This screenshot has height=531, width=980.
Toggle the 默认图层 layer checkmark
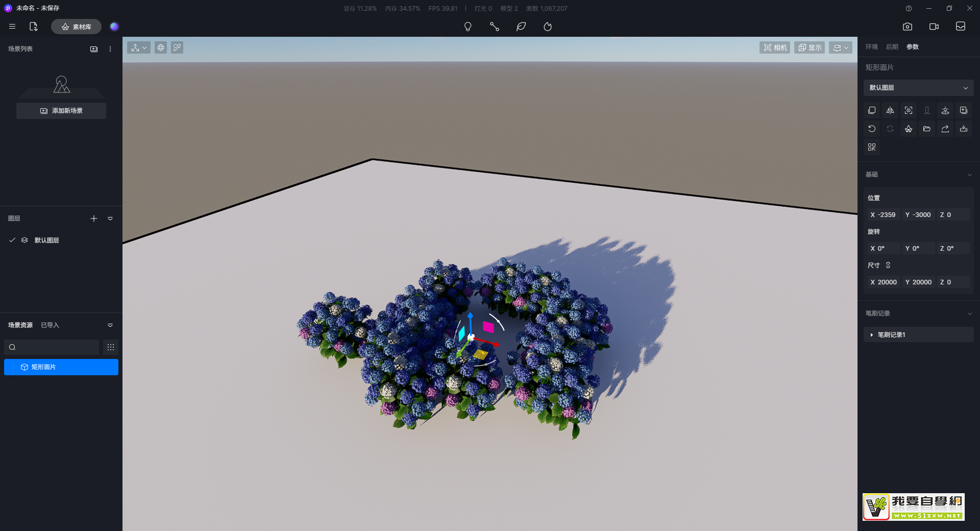pyautogui.click(x=12, y=240)
